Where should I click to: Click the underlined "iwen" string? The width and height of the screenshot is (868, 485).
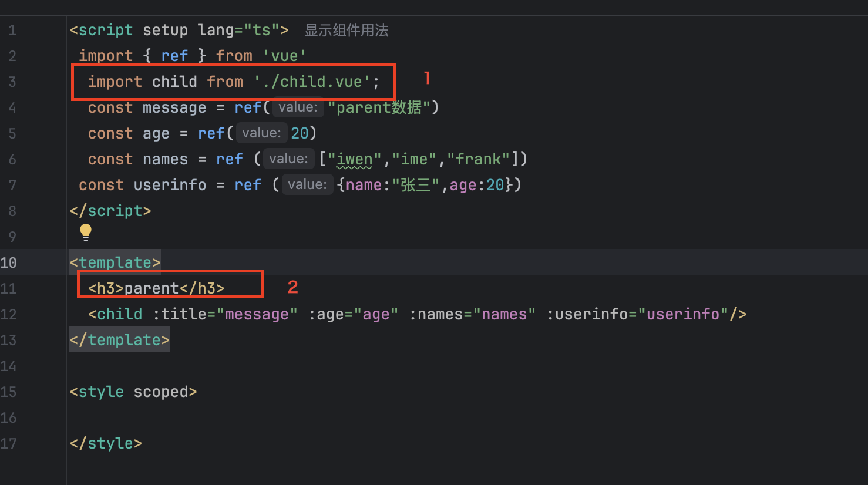[354, 159]
